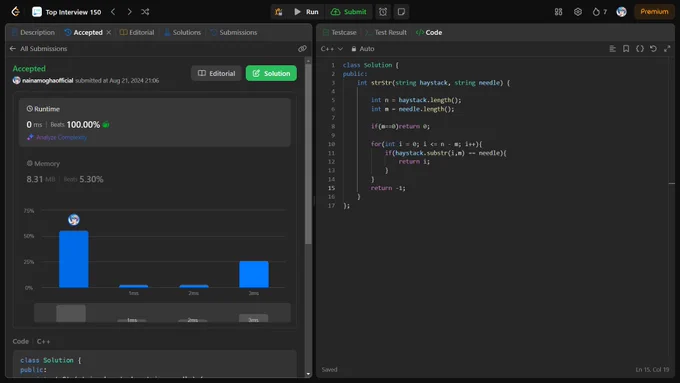Bookmark the code with bookmark icon
The height and width of the screenshot is (383, 680).
coord(626,49)
